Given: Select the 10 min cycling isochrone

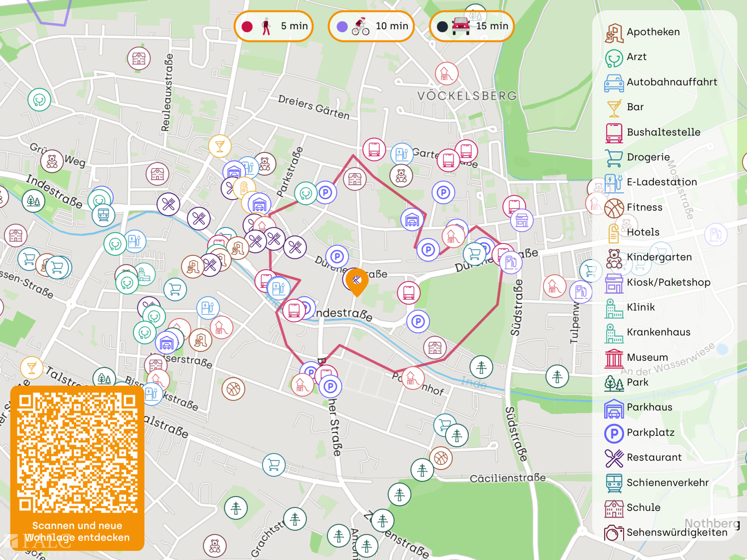Looking at the screenshot, I should [371, 26].
